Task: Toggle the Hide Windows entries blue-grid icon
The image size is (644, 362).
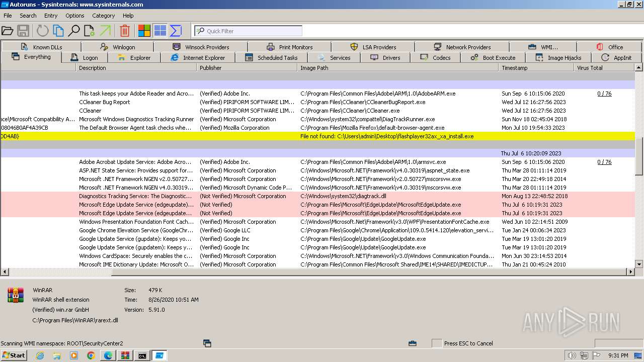Action: 160,31
